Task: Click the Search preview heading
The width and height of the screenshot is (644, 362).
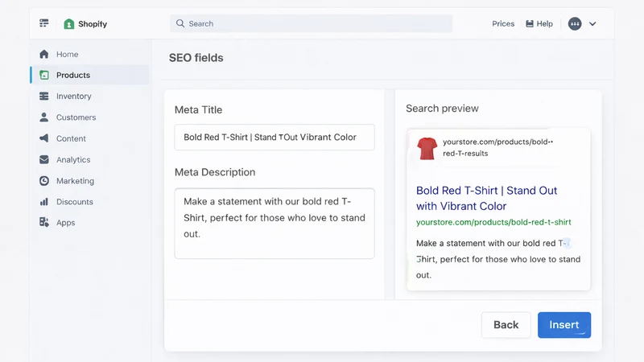Action: tap(442, 109)
